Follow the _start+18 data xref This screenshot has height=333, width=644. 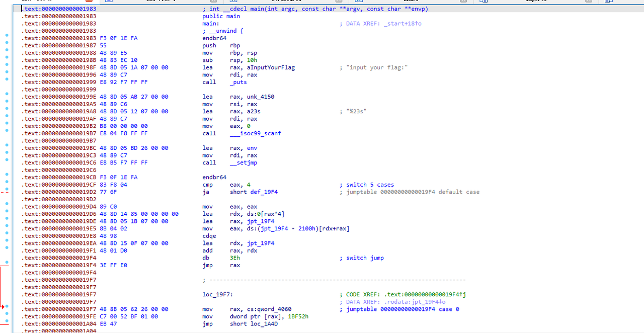point(402,24)
